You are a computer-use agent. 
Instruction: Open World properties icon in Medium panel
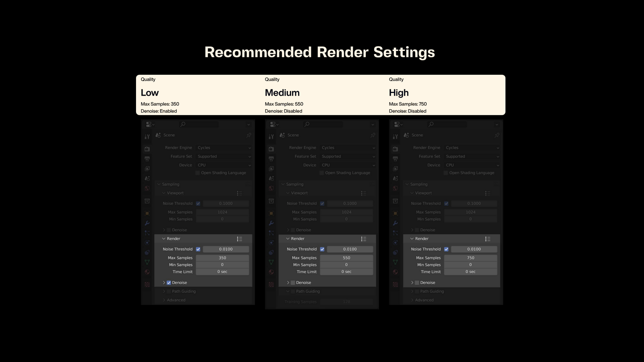(271, 188)
